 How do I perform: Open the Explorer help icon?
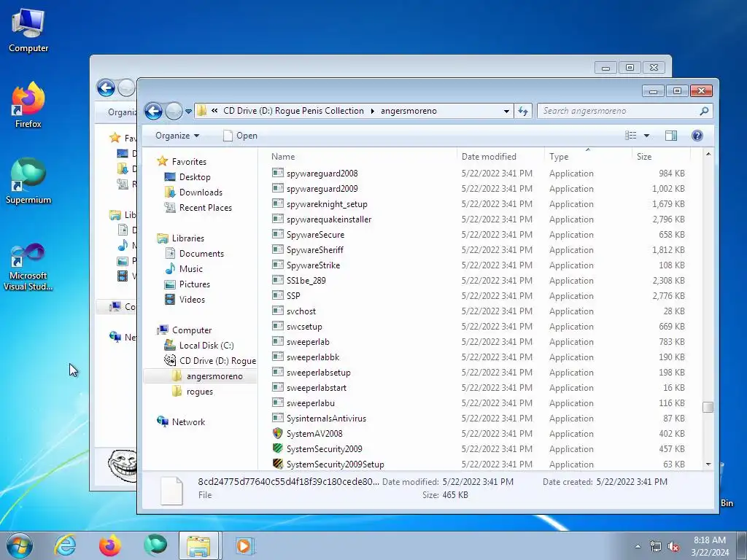click(x=697, y=136)
